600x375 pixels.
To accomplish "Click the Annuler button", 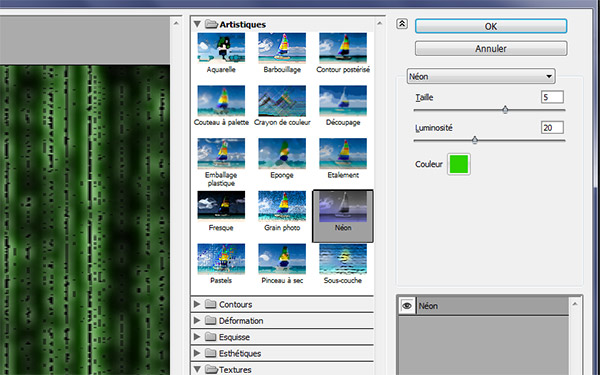I will tap(491, 49).
